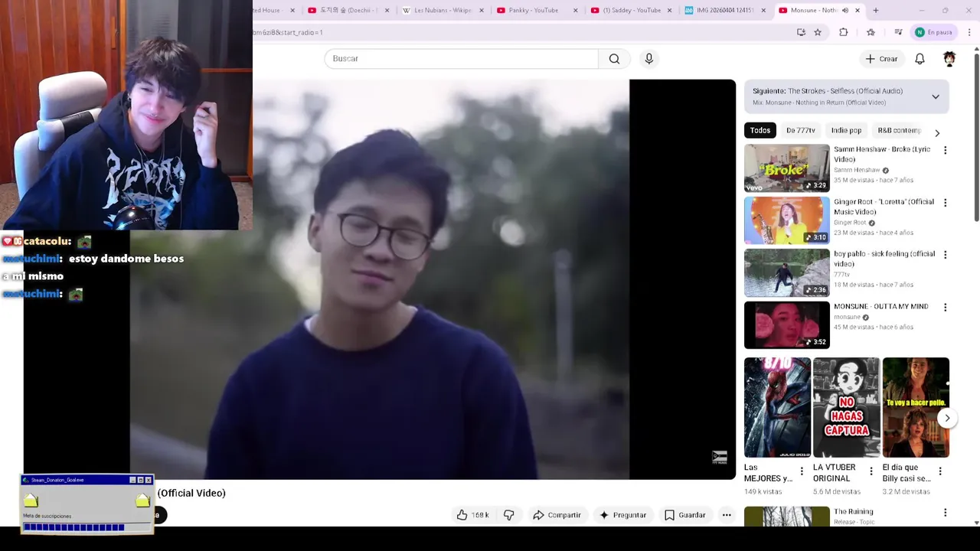Select the R&B contemporáneo filter chip

coord(899,130)
